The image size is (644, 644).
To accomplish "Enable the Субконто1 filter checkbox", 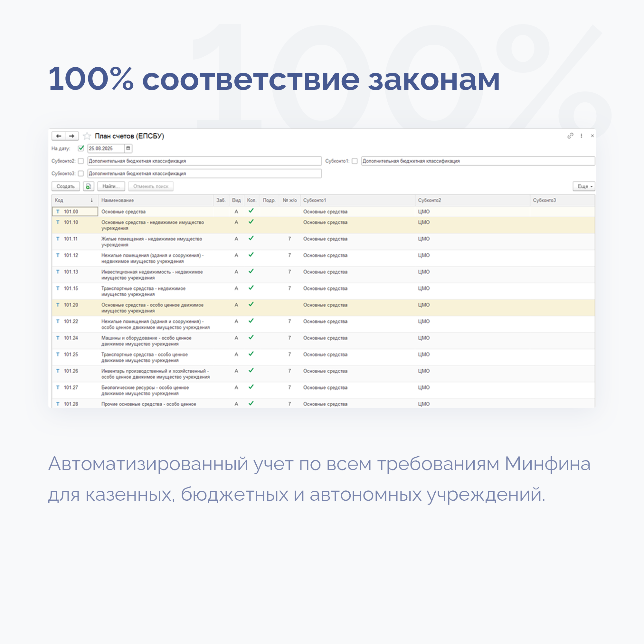I will tap(355, 161).
